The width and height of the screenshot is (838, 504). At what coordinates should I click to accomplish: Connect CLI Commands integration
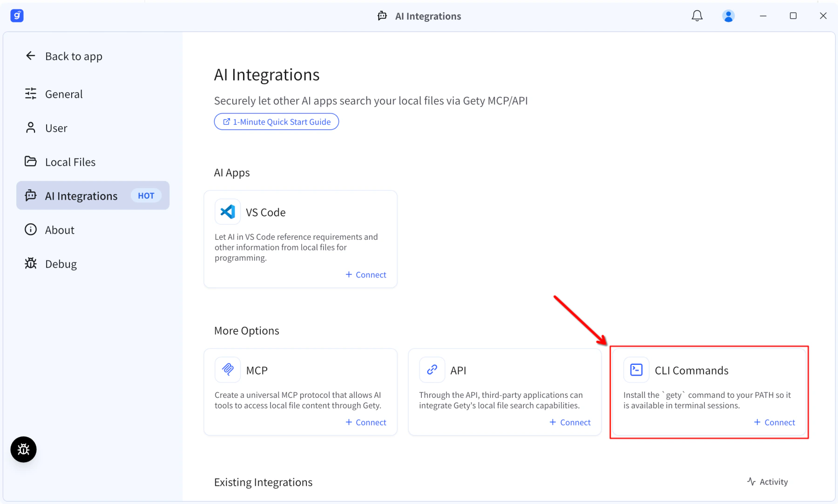click(x=775, y=422)
